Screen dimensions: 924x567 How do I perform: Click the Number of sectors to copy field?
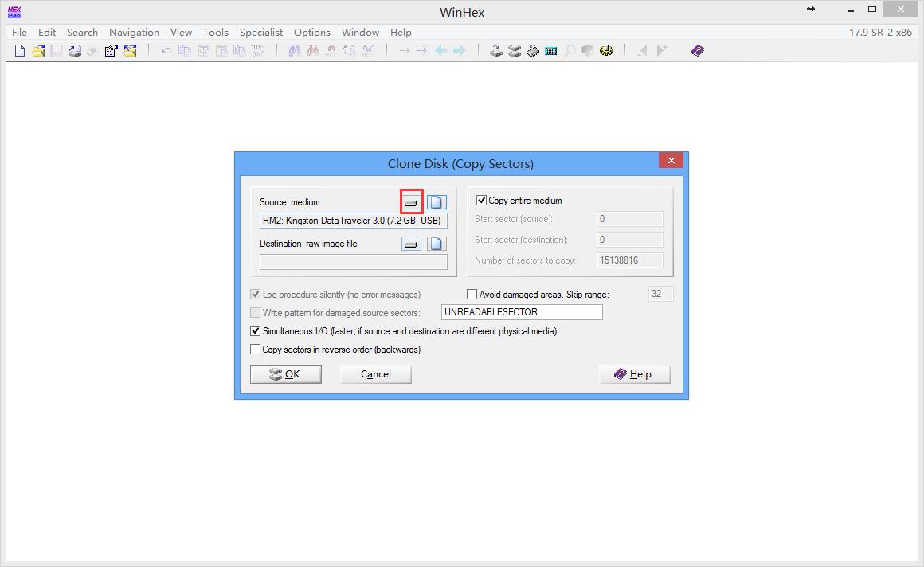pos(630,260)
